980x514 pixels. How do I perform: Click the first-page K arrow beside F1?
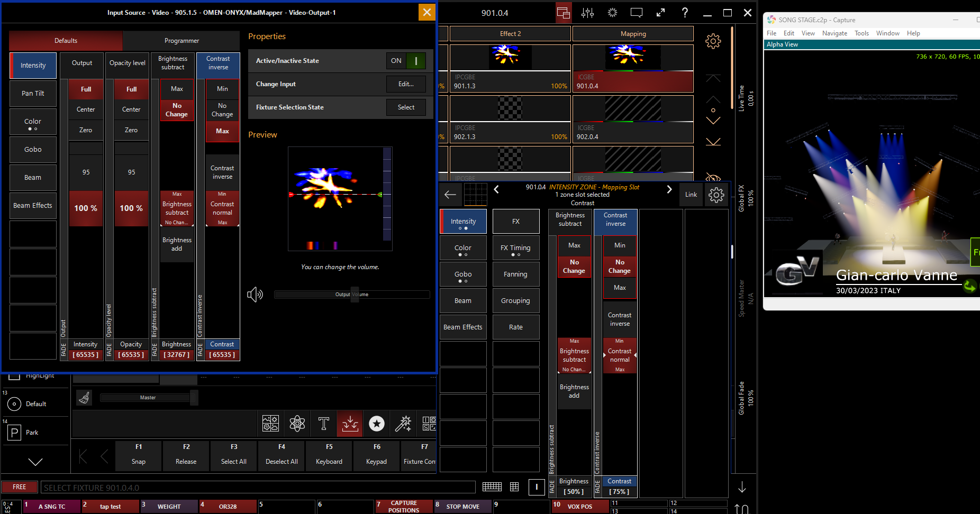(x=83, y=456)
